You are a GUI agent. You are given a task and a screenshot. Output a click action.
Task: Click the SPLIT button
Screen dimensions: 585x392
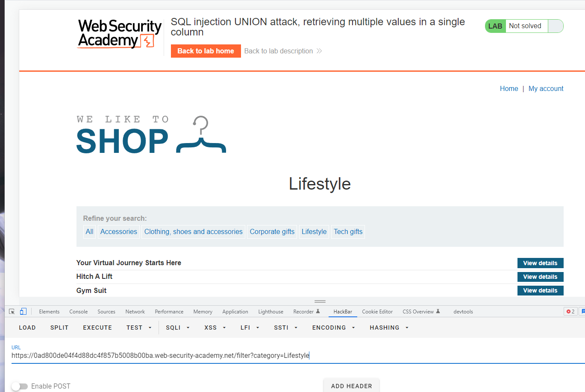coord(59,328)
